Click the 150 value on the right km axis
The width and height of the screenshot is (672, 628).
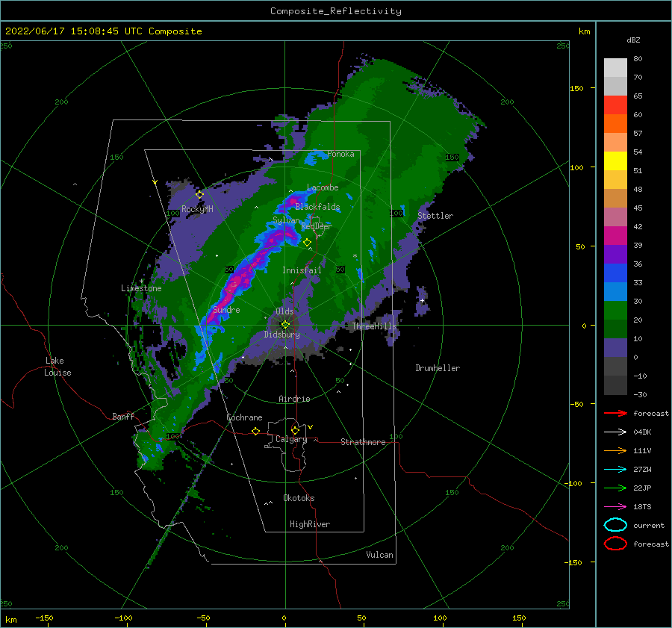(576, 88)
